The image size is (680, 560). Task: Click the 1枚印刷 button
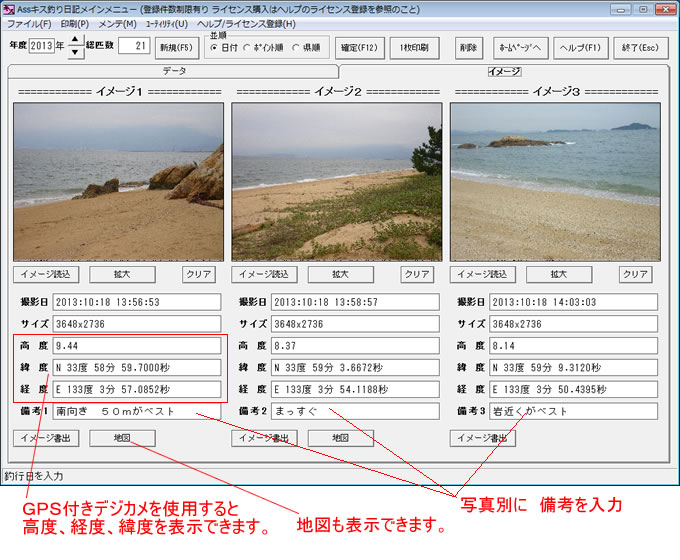coord(414,46)
